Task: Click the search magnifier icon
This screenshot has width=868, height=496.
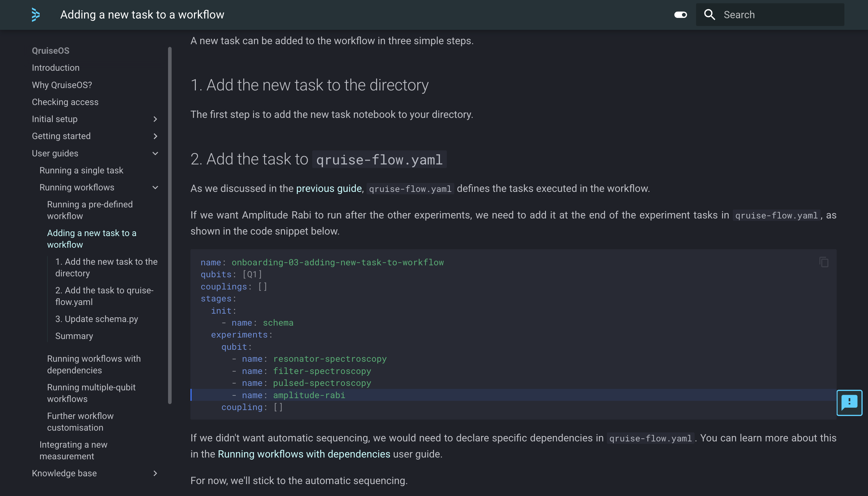Action: (x=709, y=15)
